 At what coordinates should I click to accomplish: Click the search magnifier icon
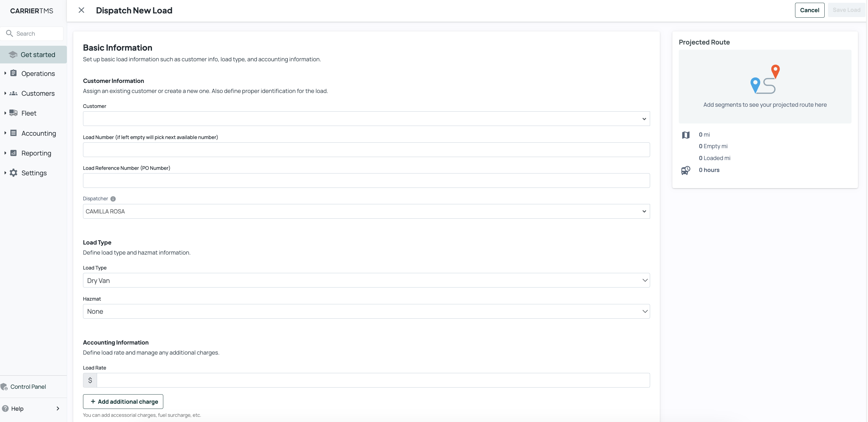coord(9,33)
